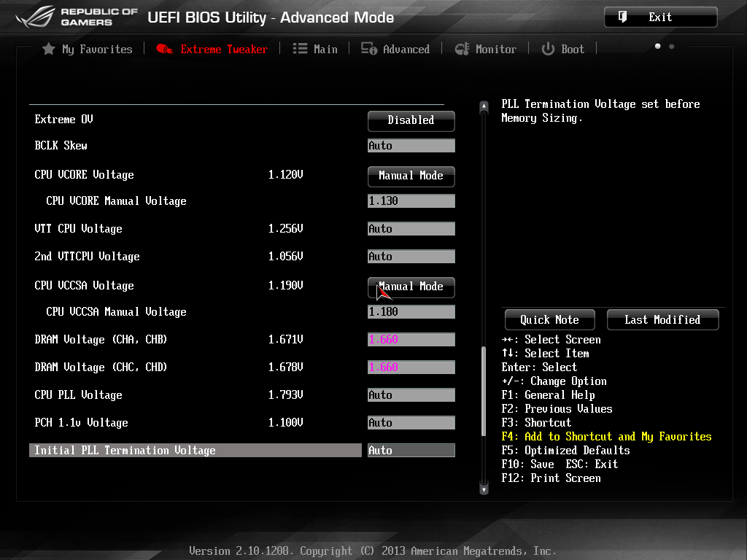Click the list icon beside Main

pyautogui.click(x=300, y=49)
